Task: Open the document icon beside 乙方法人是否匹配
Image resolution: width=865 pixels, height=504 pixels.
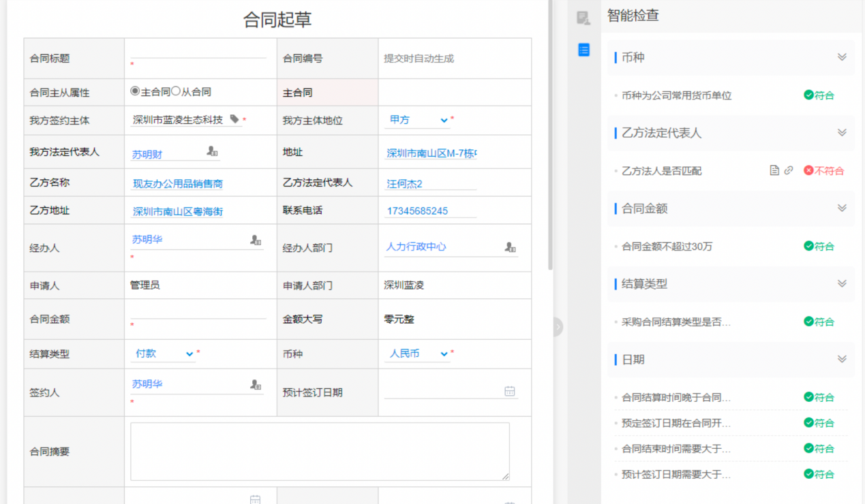Action: (774, 170)
